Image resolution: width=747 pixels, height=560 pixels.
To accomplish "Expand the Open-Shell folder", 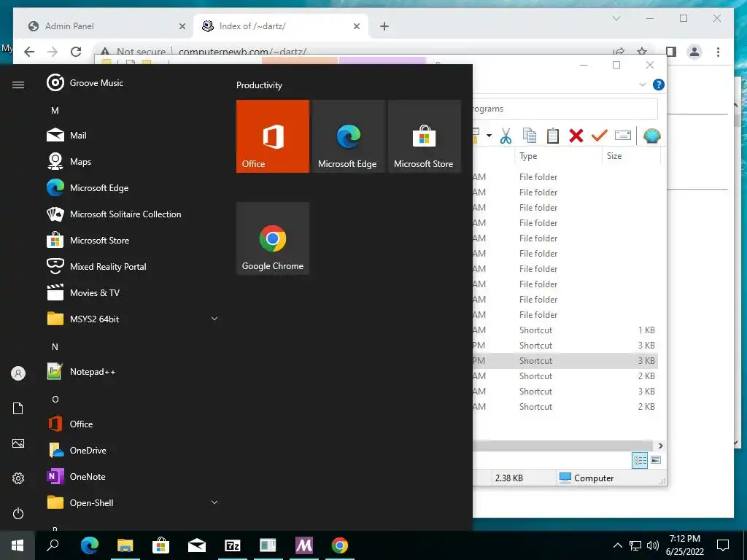I will click(214, 502).
